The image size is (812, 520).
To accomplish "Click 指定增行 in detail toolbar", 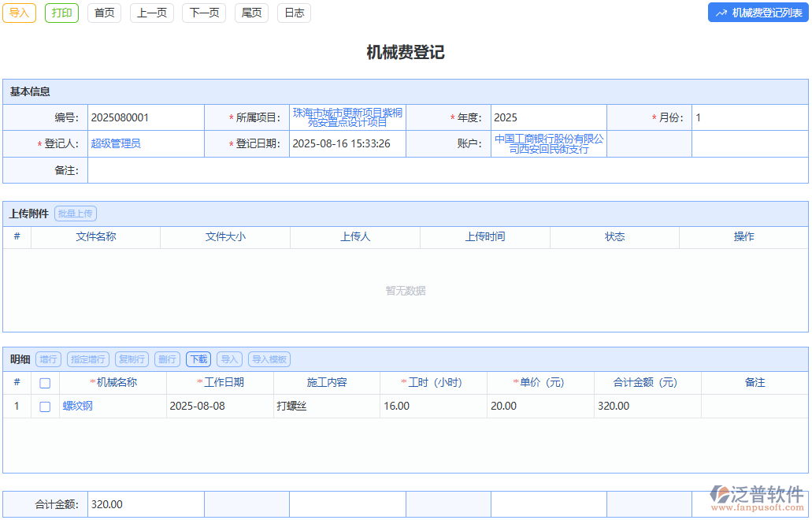I will (x=87, y=358).
